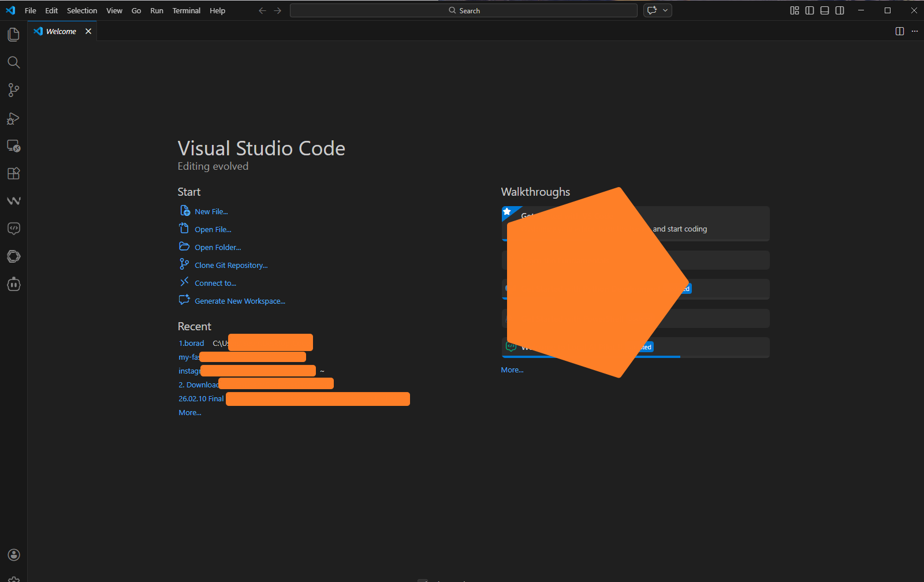This screenshot has height=582, width=924.
Task: Open the editor More Actions ellipsis
Action: (915, 31)
